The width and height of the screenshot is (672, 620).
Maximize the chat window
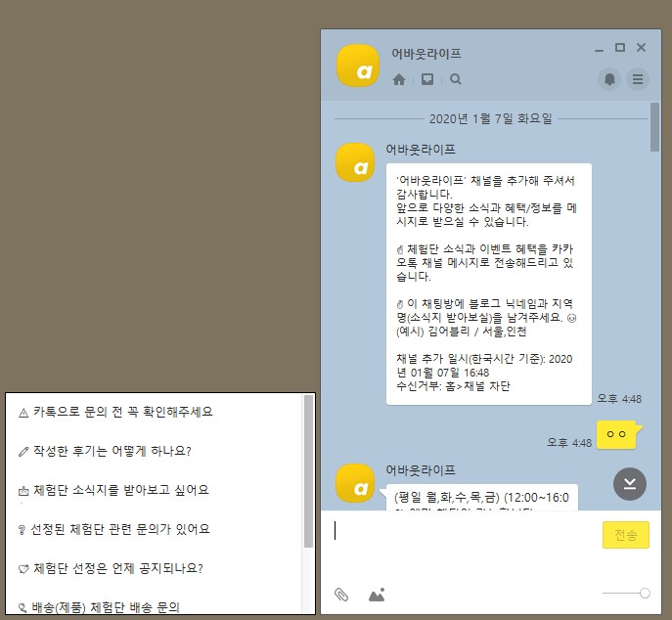pyautogui.click(x=620, y=48)
